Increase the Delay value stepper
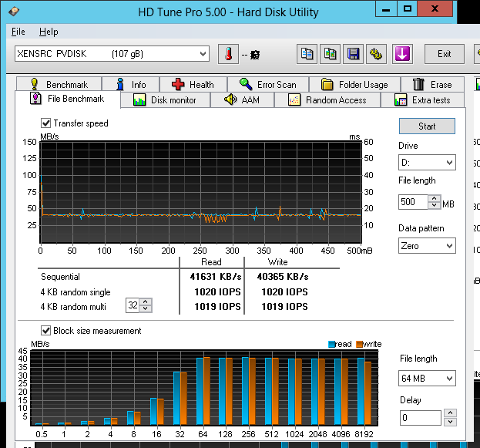The image size is (480, 448). click(450, 413)
